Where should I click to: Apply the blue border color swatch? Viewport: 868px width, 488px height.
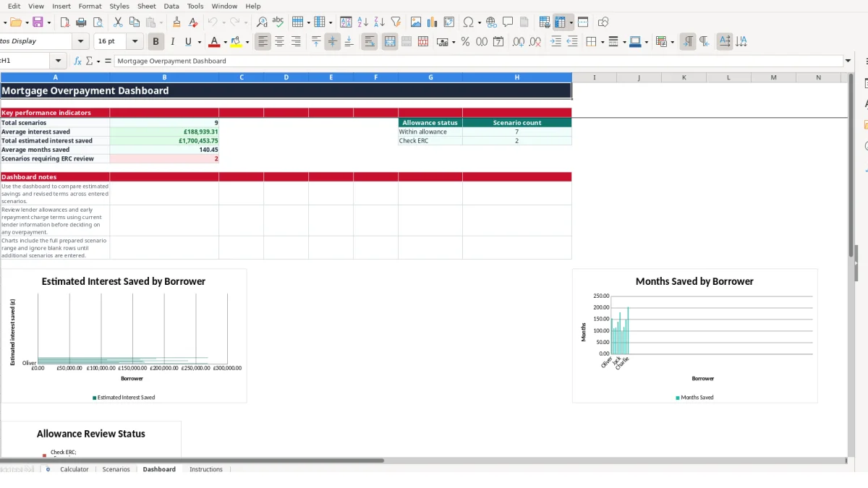click(634, 42)
